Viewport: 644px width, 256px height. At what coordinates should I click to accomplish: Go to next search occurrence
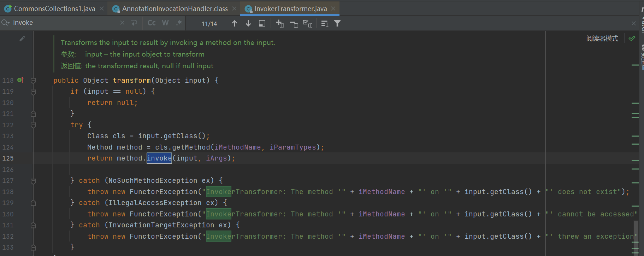pyautogui.click(x=248, y=23)
